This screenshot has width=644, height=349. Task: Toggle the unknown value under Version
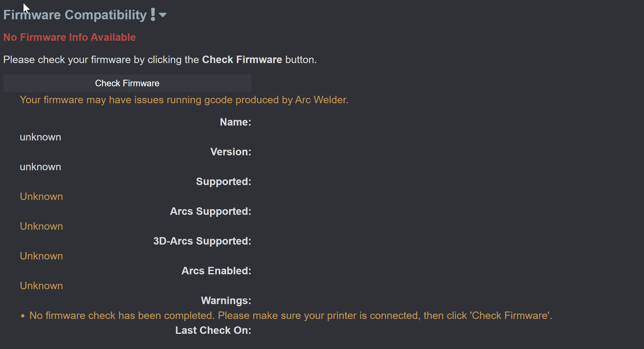40,167
